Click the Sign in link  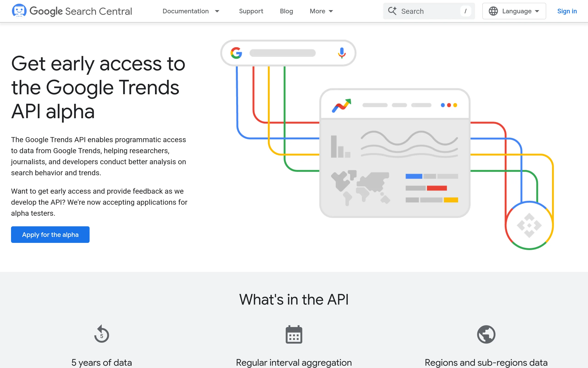(567, 11)
